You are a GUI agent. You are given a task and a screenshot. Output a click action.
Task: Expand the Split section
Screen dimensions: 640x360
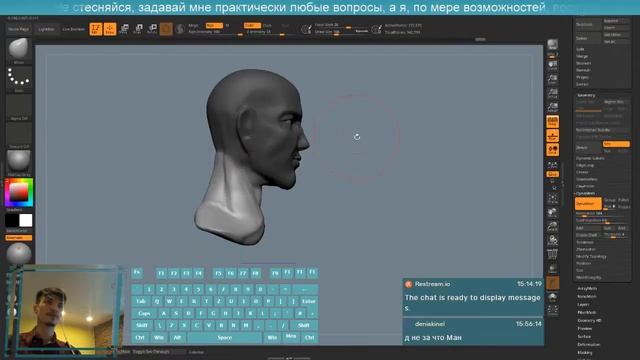(580, 49)
